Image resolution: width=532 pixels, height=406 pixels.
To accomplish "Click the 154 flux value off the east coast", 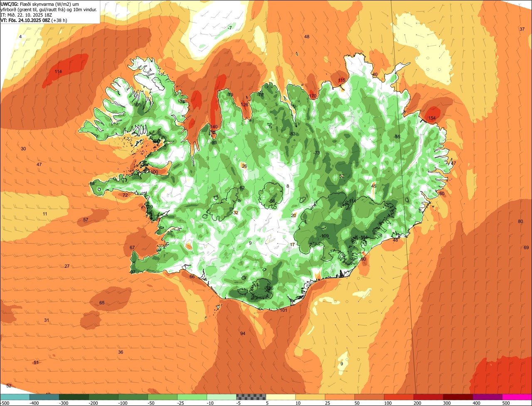I will click(432, 118).
